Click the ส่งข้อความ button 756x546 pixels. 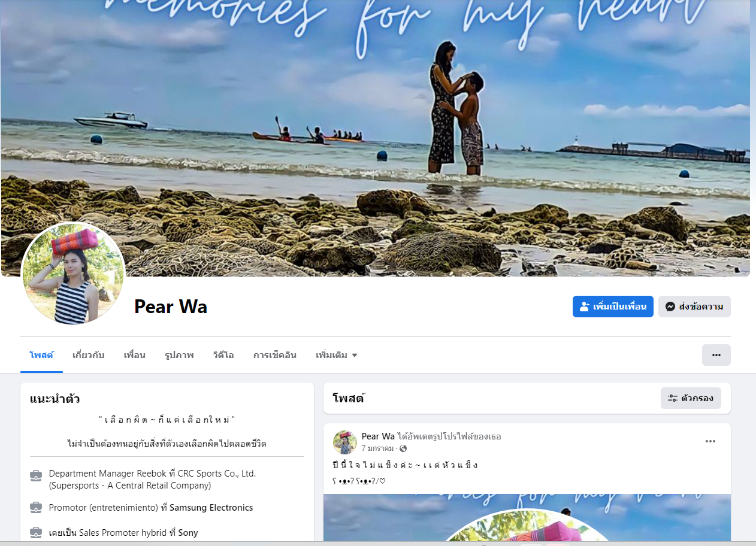tap(694, 307)
